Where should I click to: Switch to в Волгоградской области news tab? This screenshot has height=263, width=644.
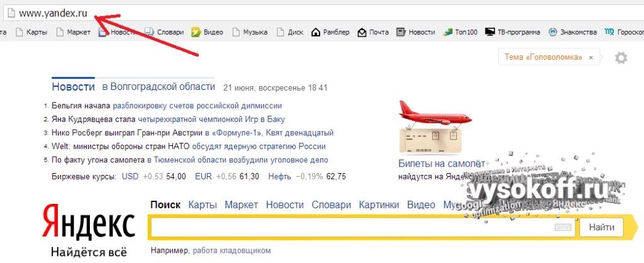158,87
